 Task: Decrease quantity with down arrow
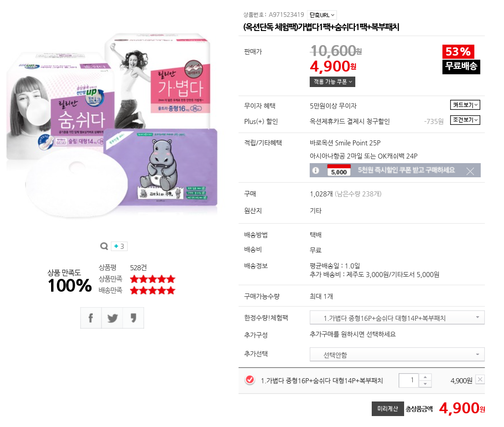point(425,384)
